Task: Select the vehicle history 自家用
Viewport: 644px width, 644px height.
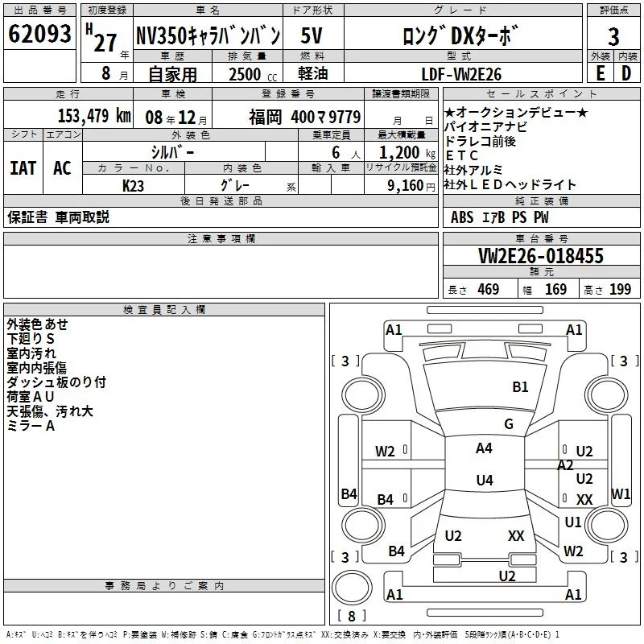Action: pos(172,74)
